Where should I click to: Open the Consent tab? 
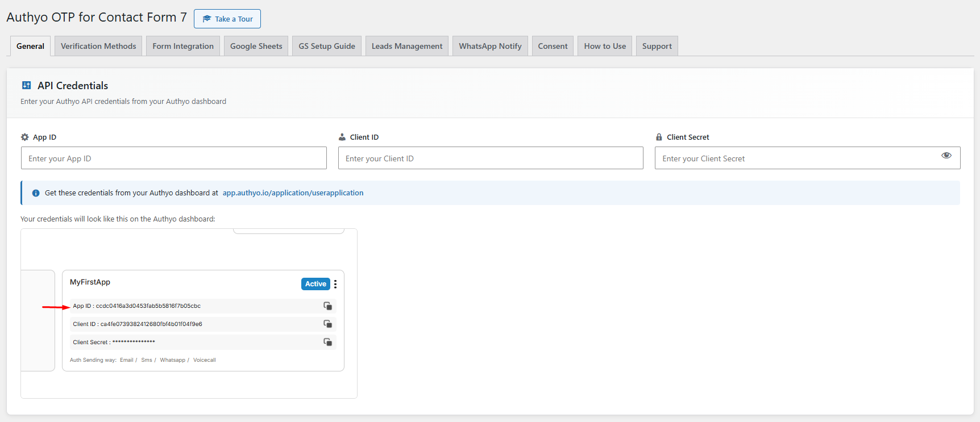point(553,46)
